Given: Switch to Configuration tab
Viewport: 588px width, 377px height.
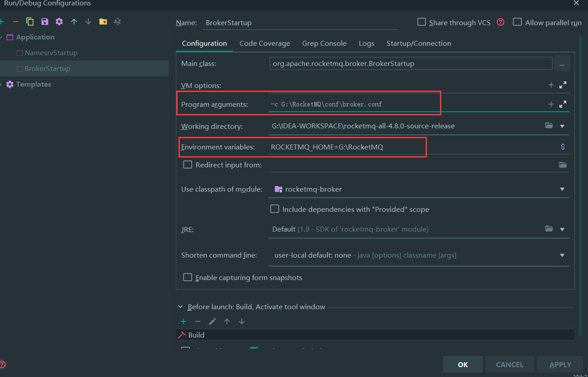Looking at the screenshot, I should [205, 44].
